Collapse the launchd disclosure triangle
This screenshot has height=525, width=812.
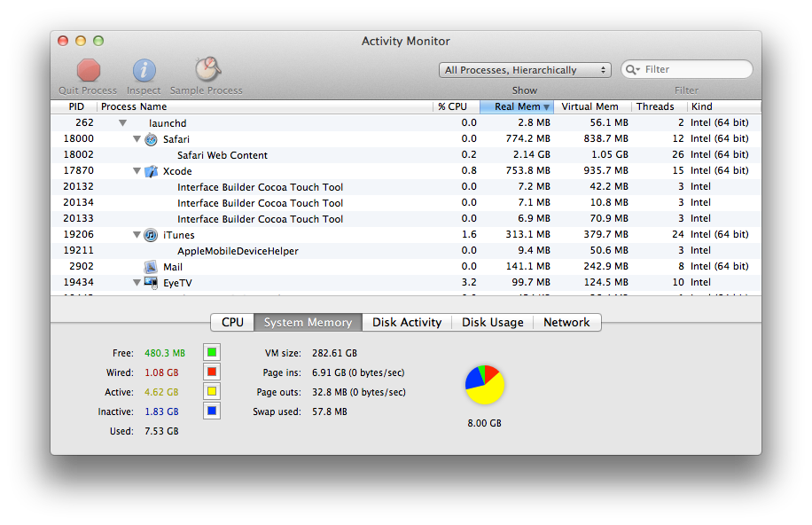[122, 123]
